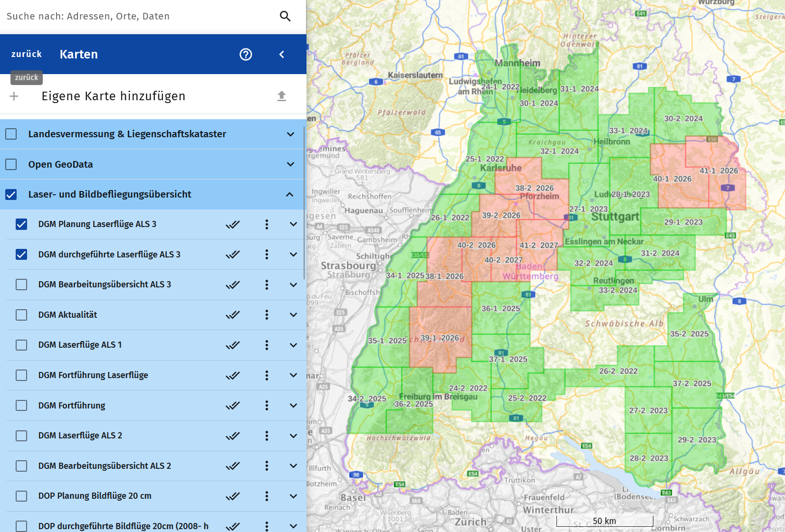
Task: Click double-check icon for DGM Aktualität
Action: (x=233, y=315)
